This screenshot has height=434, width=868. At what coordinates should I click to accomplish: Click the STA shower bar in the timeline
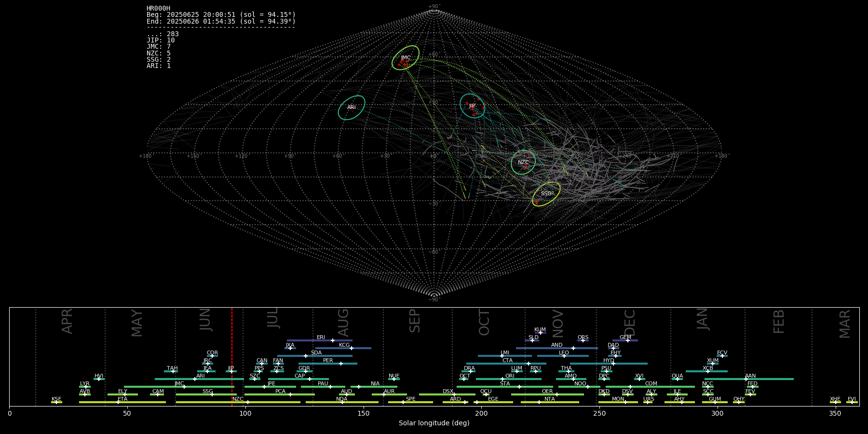[505, 387]
